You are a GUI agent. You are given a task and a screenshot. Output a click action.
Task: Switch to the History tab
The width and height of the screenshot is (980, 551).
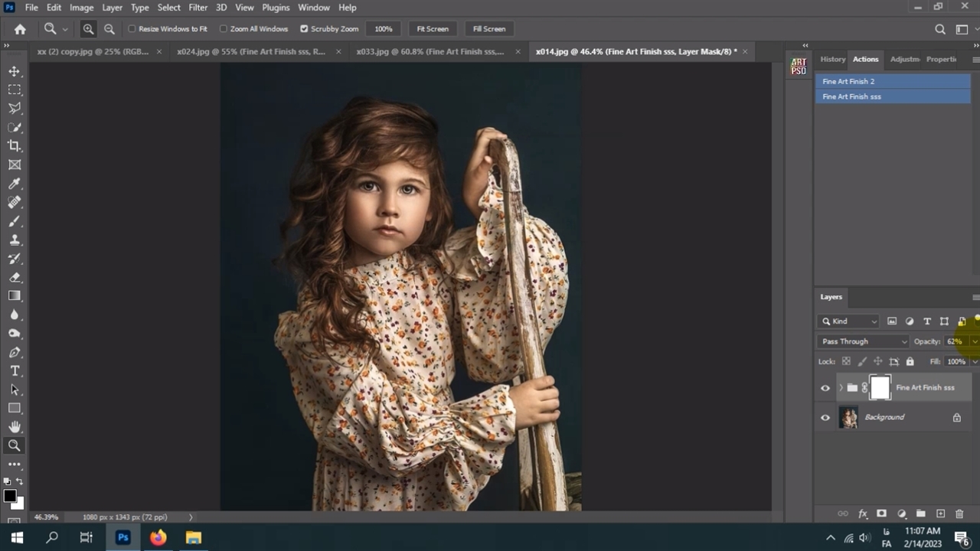(x=832, y=59)
